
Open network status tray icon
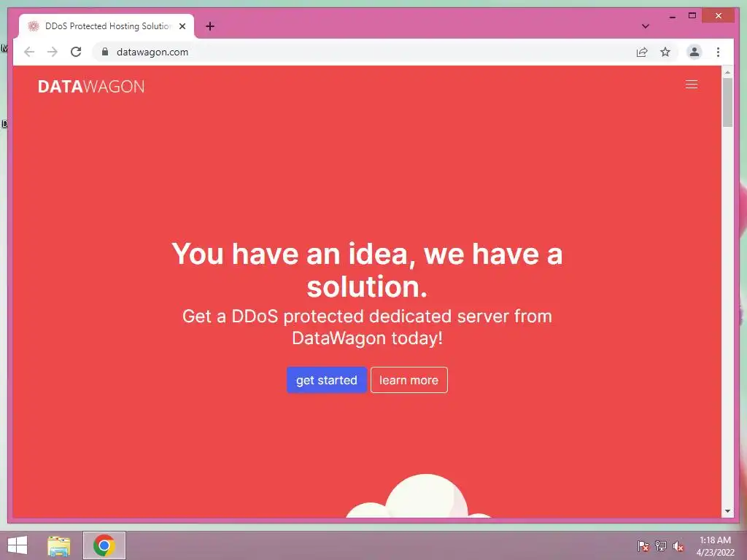661,546
